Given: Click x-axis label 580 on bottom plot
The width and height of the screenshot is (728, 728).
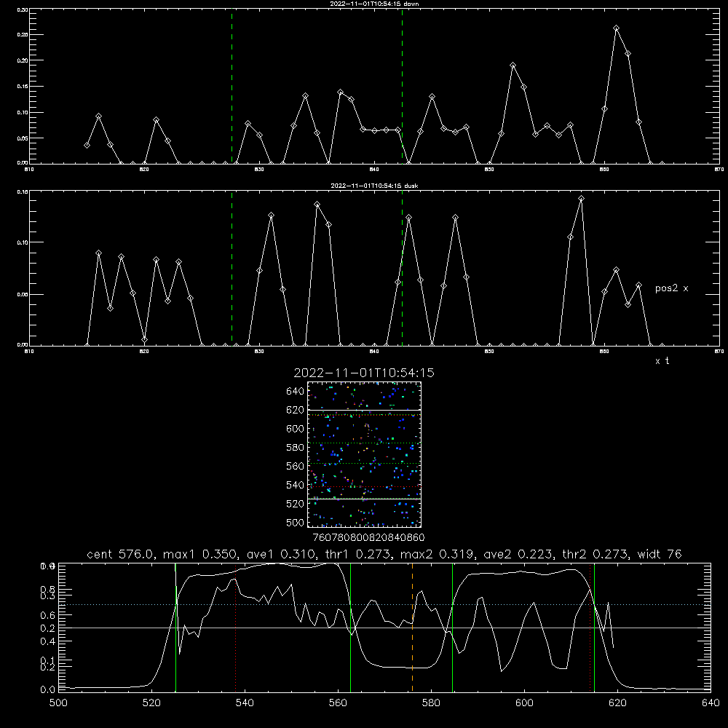Looking at the screenshot, I should [x=431, y=703].
